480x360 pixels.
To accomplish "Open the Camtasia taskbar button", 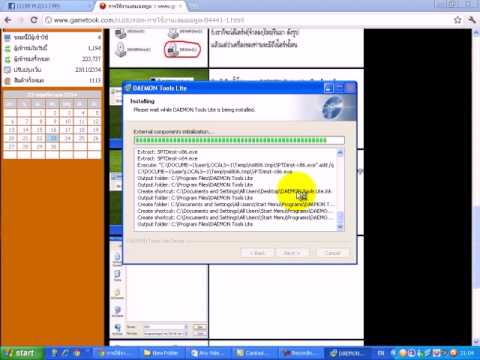I will [253, 353].
